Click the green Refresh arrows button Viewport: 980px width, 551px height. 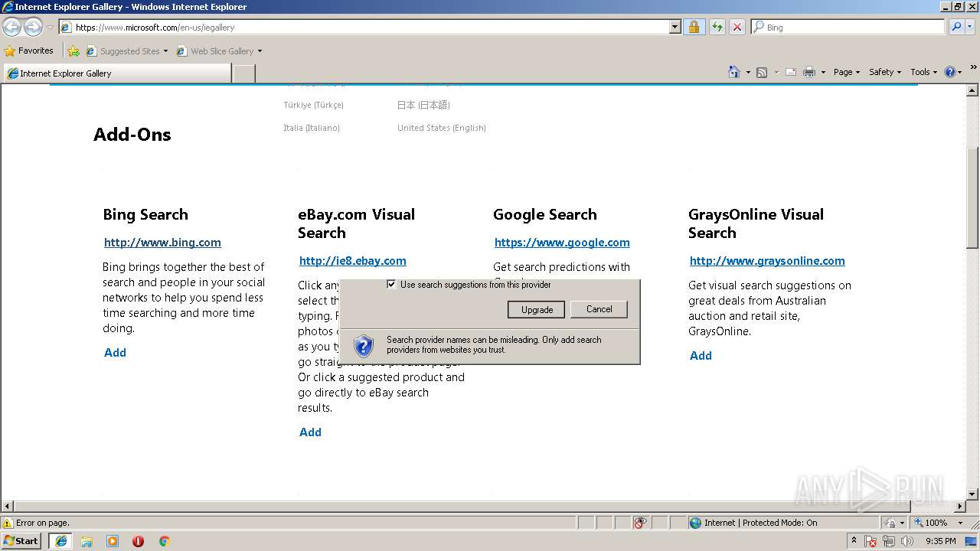[717, 27]
